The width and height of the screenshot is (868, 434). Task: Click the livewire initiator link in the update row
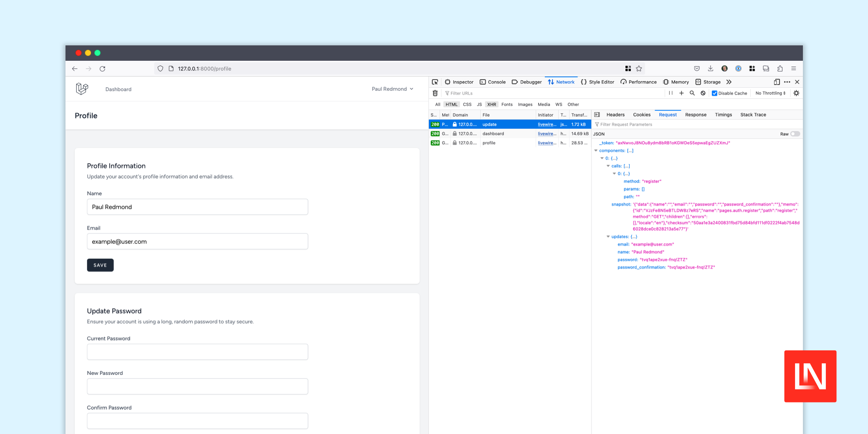coord(547,125)
